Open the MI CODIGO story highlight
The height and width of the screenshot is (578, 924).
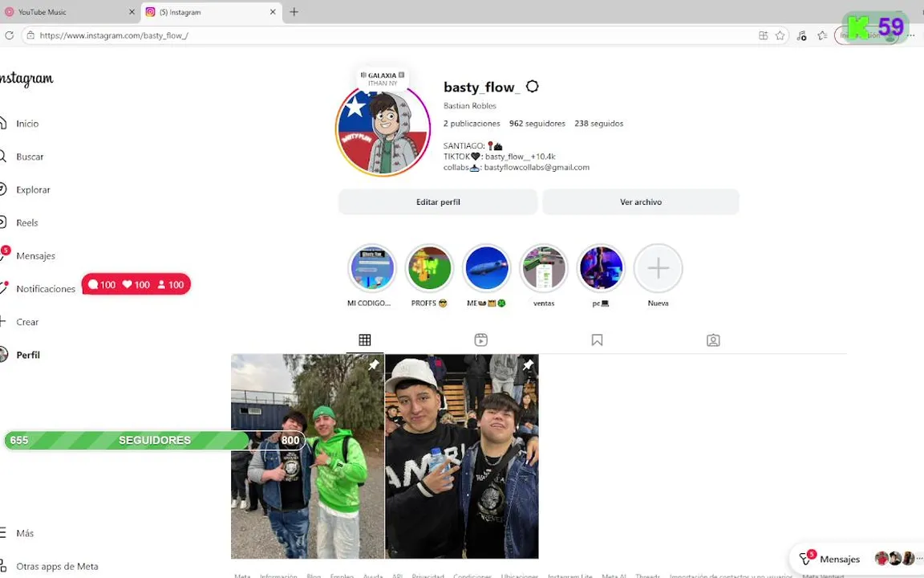click(372, 268)
